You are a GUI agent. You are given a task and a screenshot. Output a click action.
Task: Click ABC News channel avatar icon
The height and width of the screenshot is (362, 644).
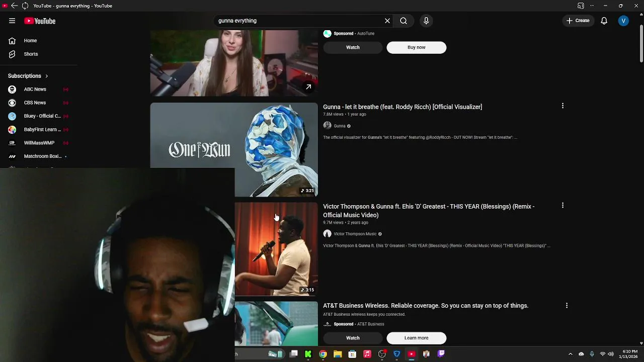pos(12,89)
